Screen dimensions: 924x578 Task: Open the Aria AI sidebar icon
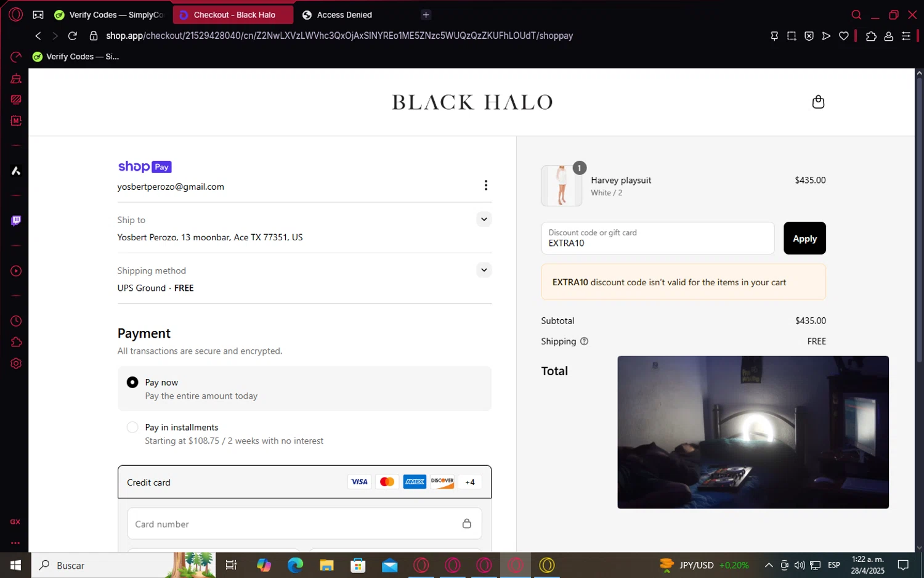(16, 171)
